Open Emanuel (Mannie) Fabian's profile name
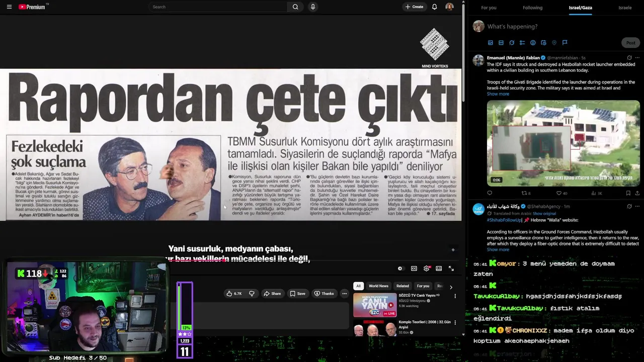644x362 pixels. (513, 58)
